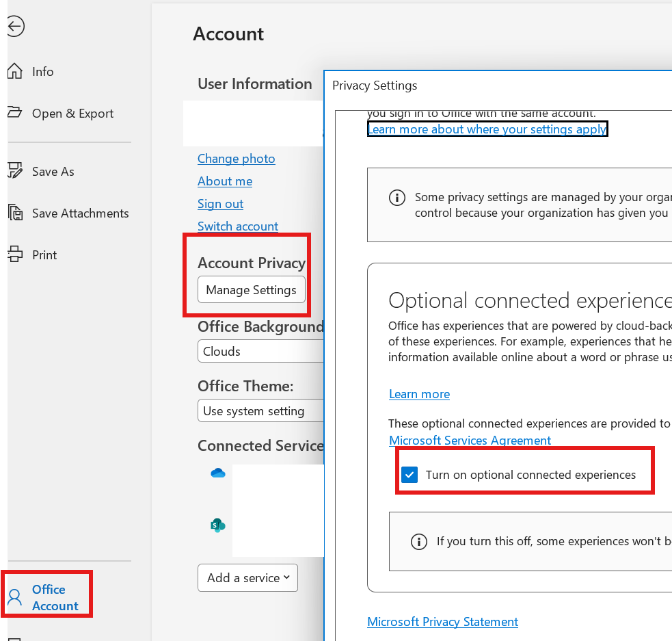Toggle Turn on optional connected experiences checkbox
This screenshot has height=641, width=672.
[x=409, y=475]
